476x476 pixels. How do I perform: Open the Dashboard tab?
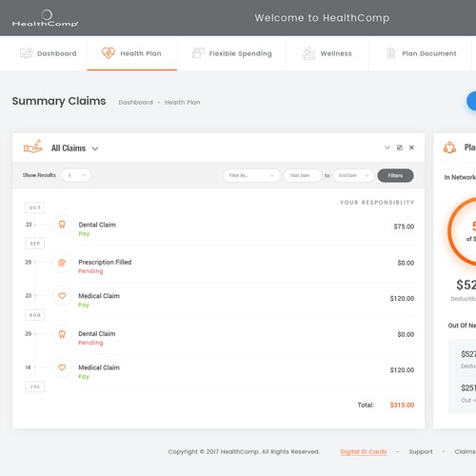click(x=49, y=53)
